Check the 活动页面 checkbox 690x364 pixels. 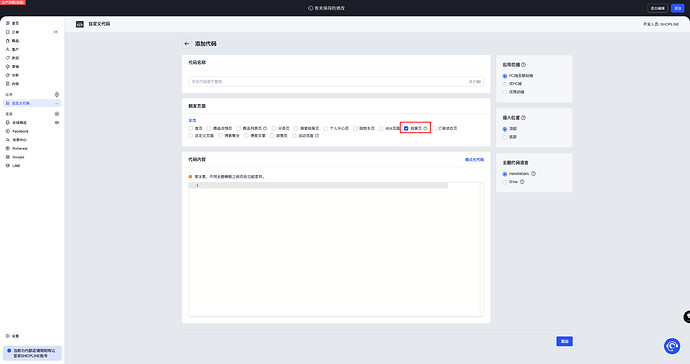point(294,136)
